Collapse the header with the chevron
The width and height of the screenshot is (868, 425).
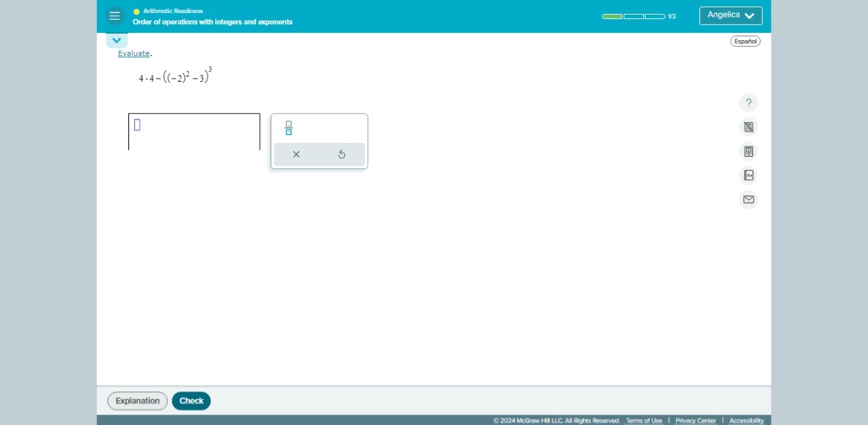pos(116,39)
